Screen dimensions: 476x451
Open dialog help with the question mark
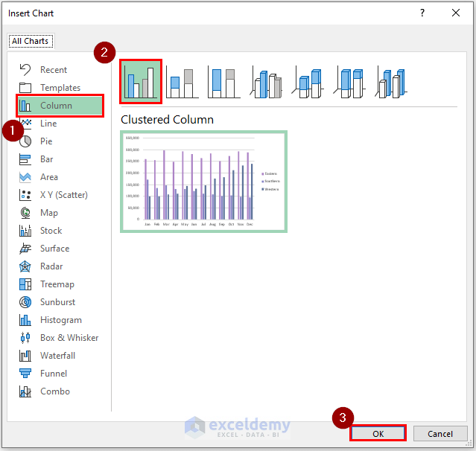coord(422,13)
